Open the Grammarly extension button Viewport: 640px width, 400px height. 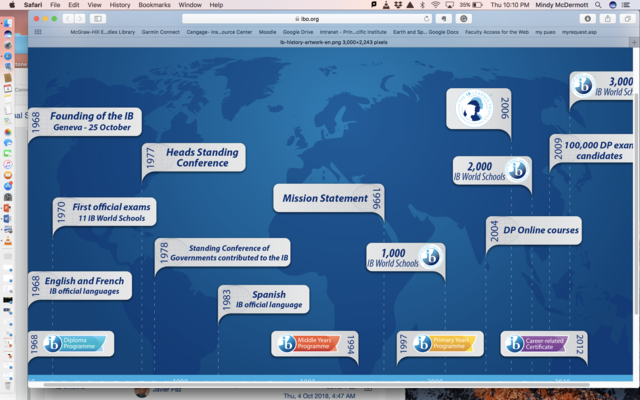pos(463,19)
